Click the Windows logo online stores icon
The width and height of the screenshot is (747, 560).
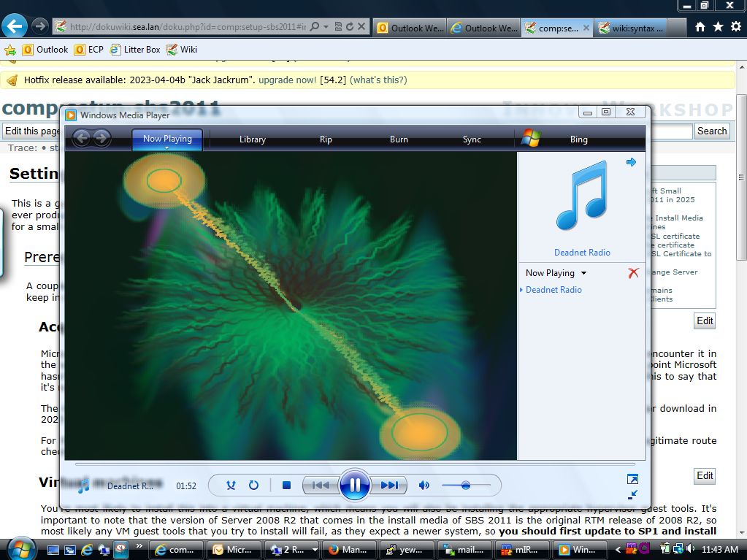pos(531,139)
